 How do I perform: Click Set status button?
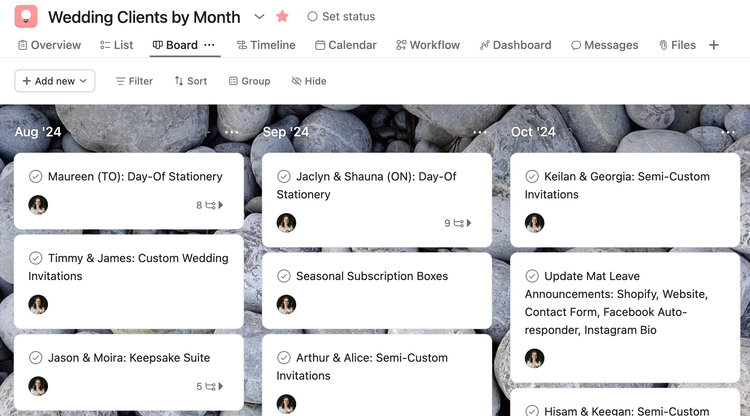[342, 17]
